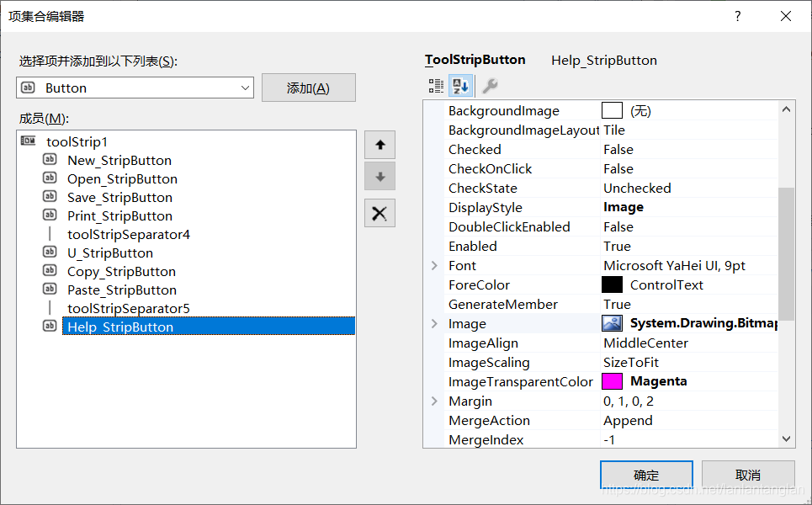Select the Checked property False value
The height and width of the screenshot is (505, 812).
pos(618,149)
